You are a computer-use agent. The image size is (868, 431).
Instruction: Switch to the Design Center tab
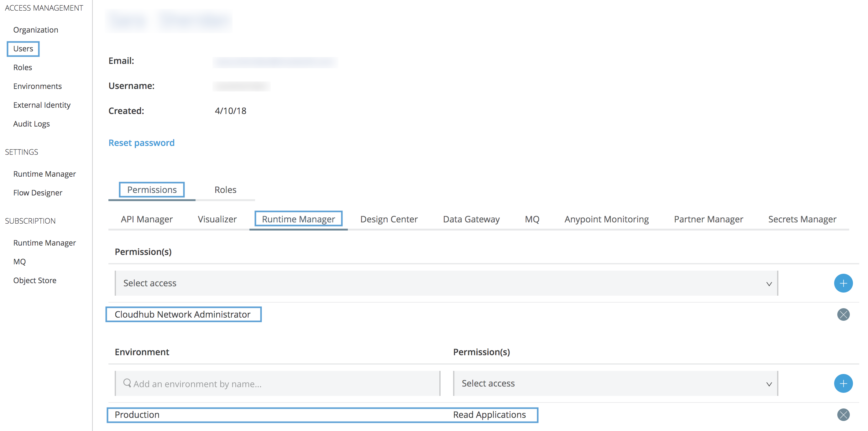point(389,219)
